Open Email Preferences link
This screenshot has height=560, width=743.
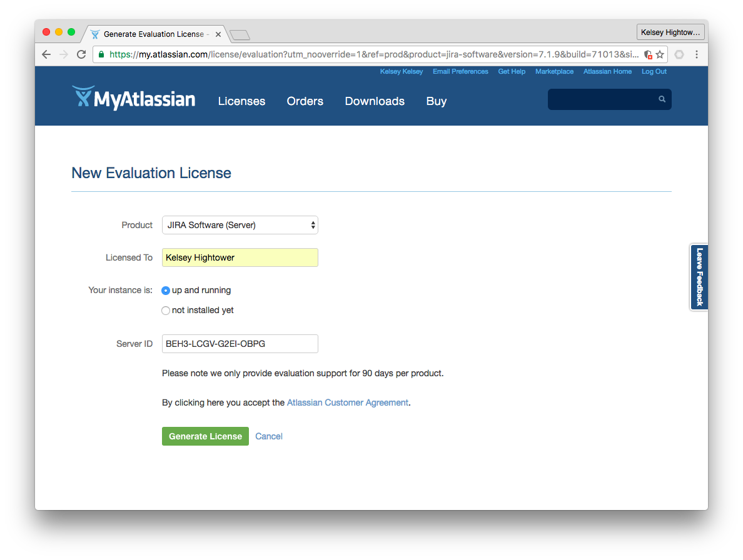460,71
